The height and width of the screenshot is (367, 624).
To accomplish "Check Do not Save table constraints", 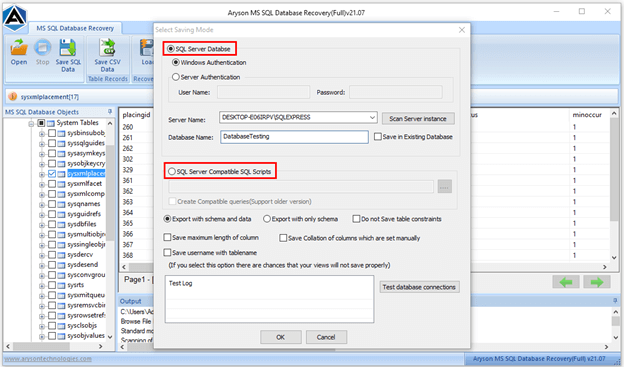I will (356, 219).
